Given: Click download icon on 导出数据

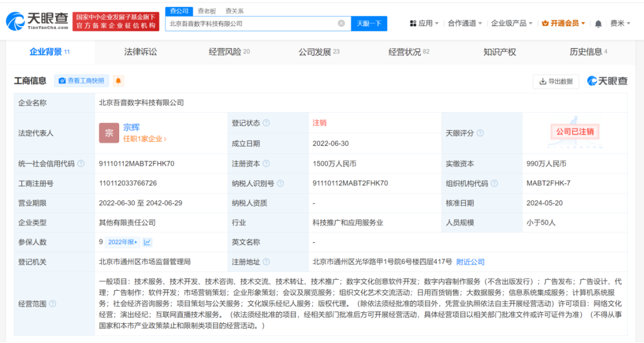Looking at the screenshot, I should (544, 81).
